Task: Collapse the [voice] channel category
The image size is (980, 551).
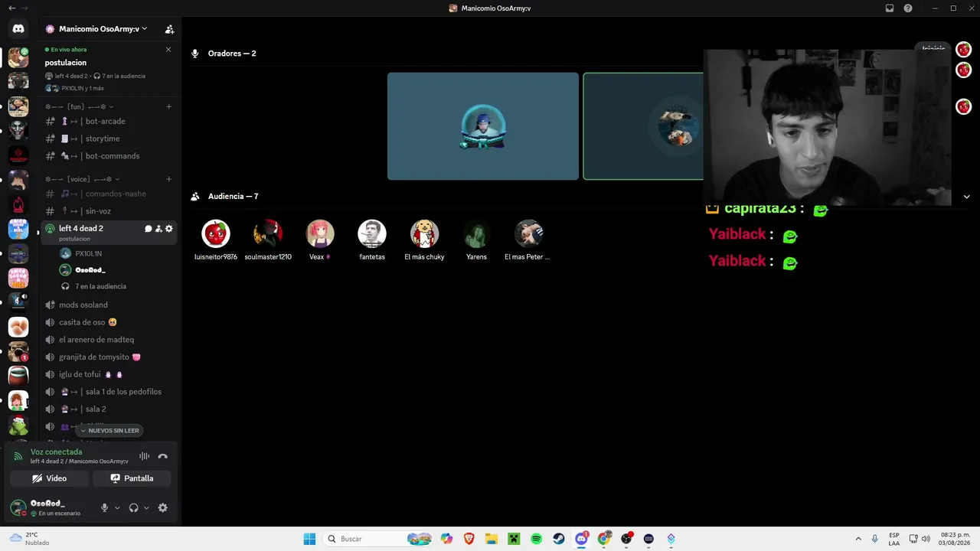Action: [82, 179]
